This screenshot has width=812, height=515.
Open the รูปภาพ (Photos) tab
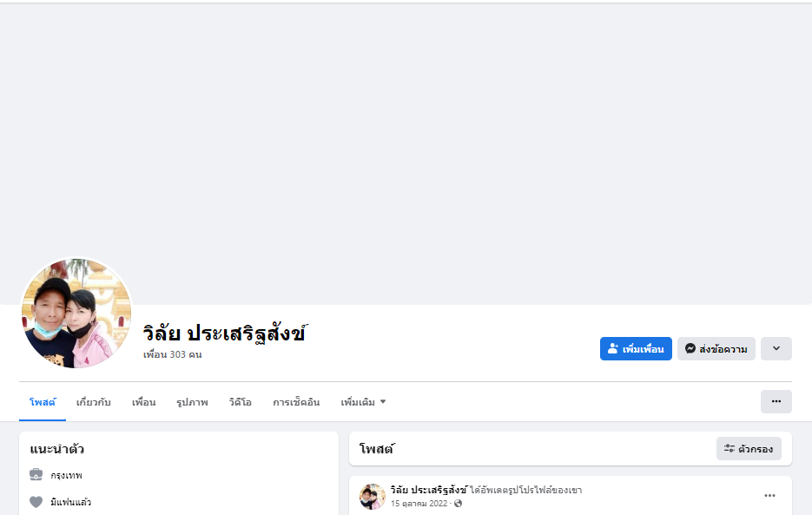tap(192, 402)
